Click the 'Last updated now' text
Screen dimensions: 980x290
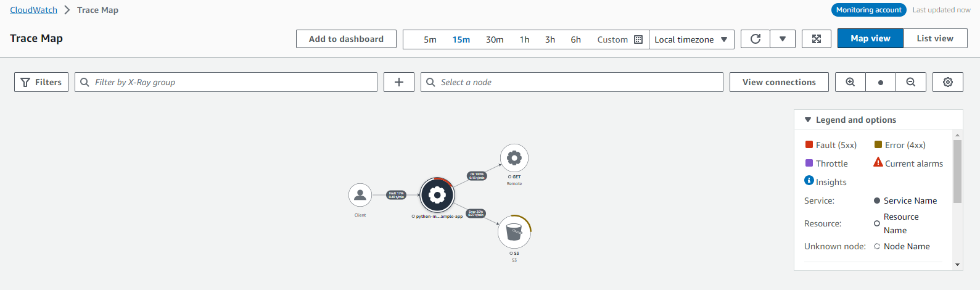tap(942, 10)
